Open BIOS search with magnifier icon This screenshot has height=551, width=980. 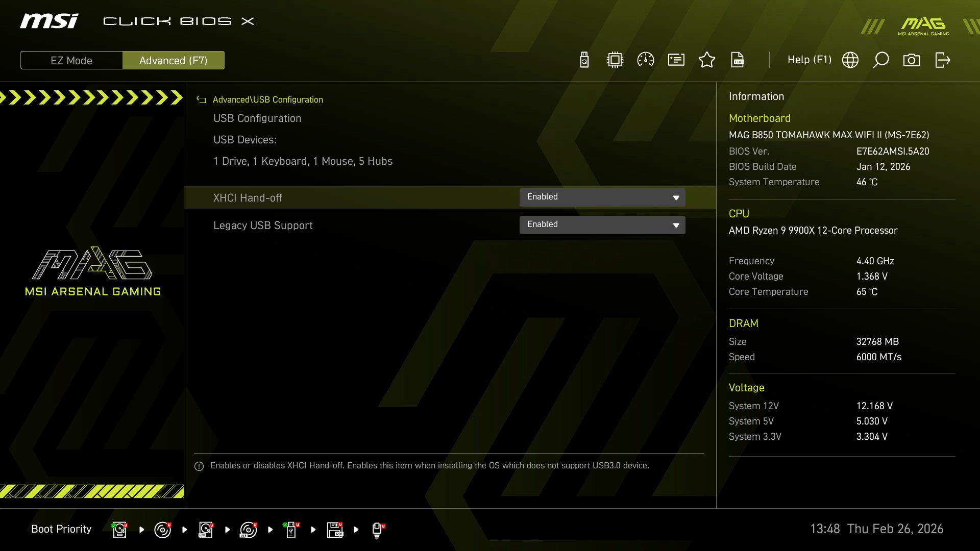(x=880, y=60)
